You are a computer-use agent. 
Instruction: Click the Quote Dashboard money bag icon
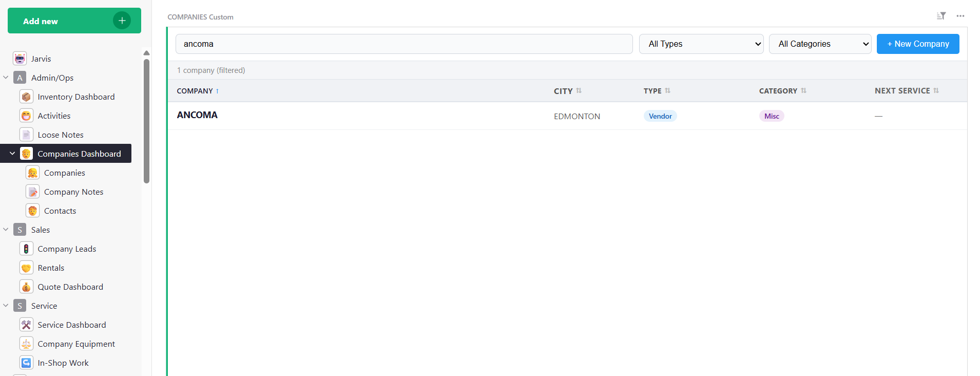26,287
